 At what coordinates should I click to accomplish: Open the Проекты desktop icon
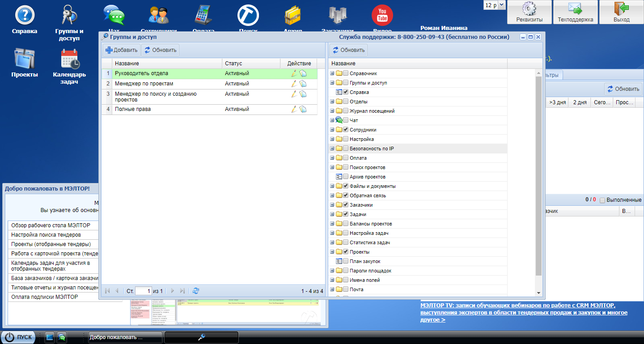[x=25, y=59]
